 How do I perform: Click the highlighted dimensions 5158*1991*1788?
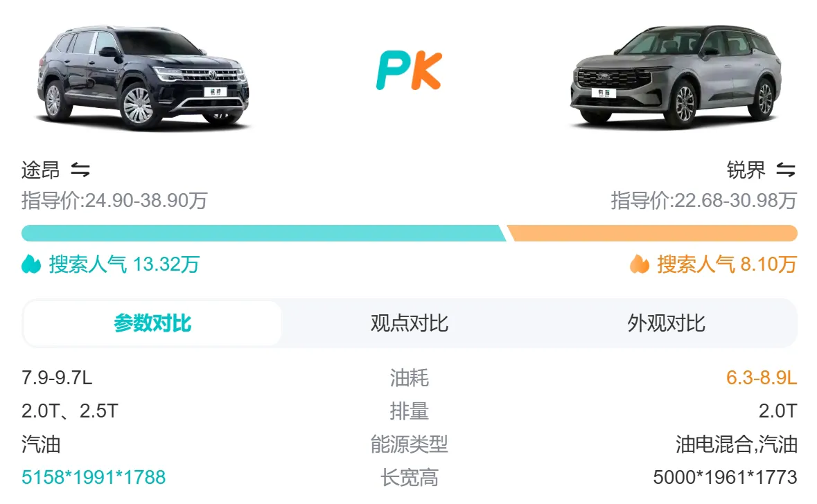point(94,477)
